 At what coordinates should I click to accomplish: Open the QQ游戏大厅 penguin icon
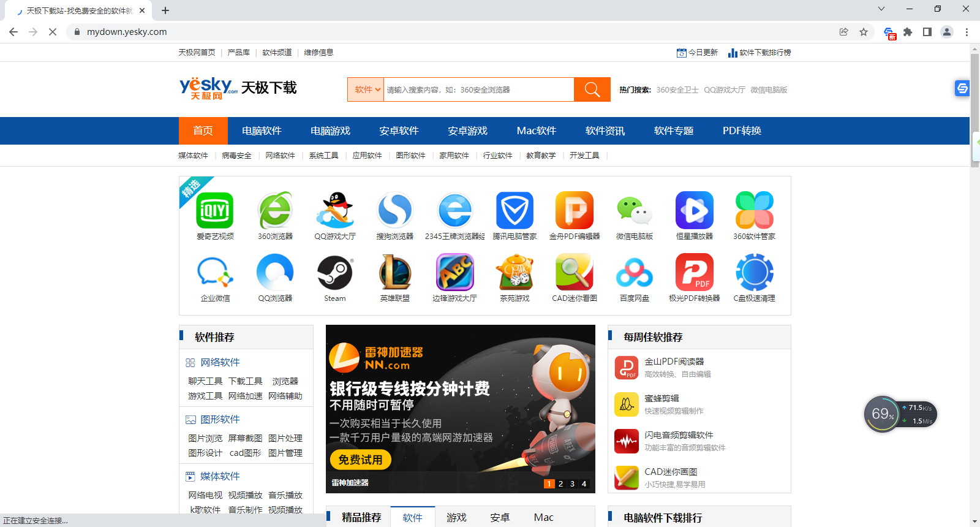(x=334, y=210)
